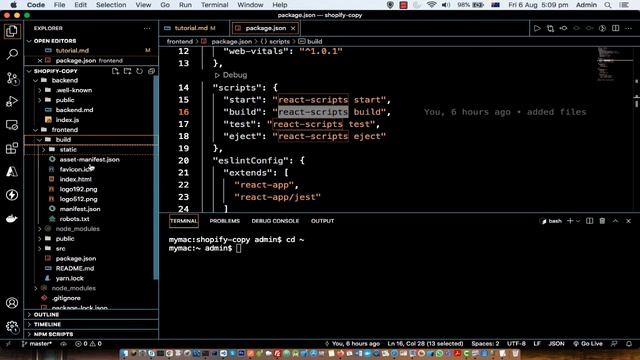Open the Thunder Client lightning icon

pyautogui.click(x=12, y=195)
